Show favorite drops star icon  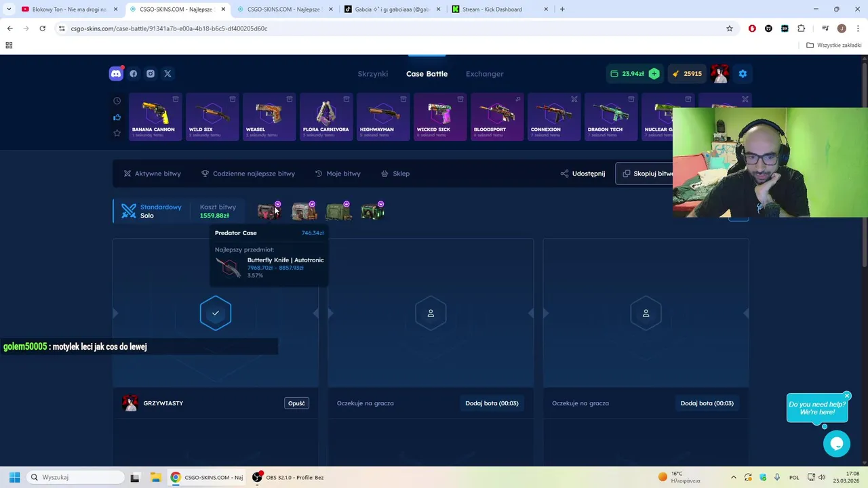(x=117, y=133)
